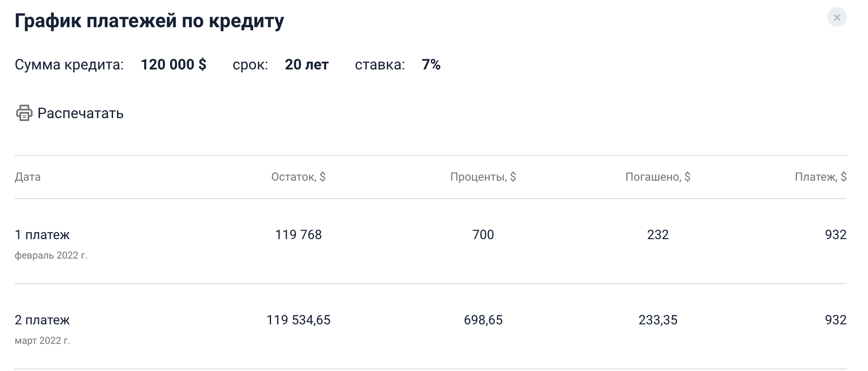Click the printer icon
The image size is (868, 371).
click(x=24, y=113)
